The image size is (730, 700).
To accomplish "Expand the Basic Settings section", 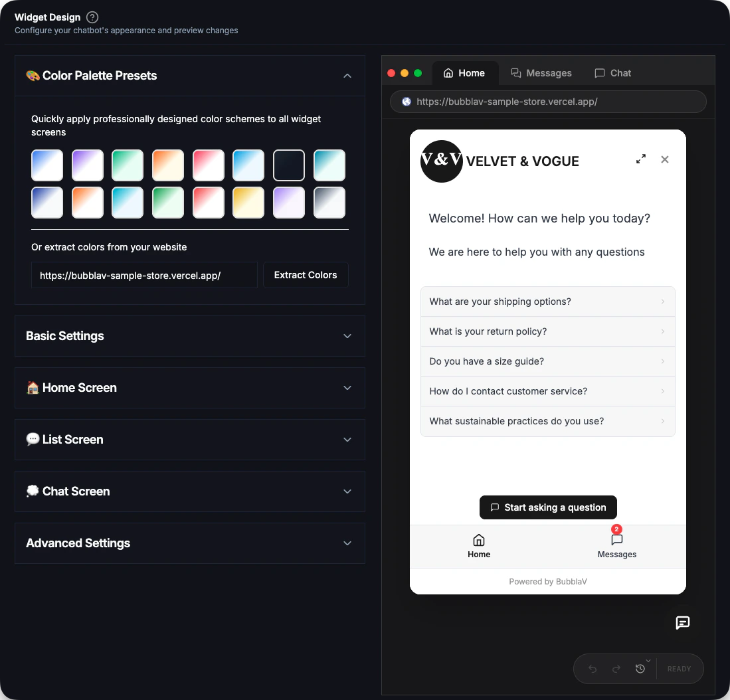I will point(190,336).
